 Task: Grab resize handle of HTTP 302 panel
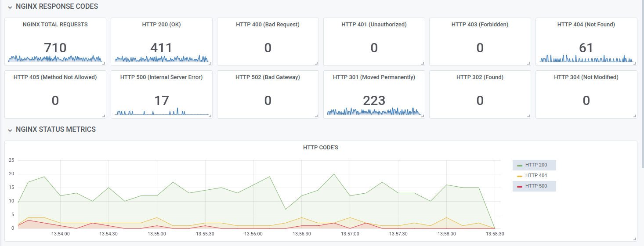[528, 116]
